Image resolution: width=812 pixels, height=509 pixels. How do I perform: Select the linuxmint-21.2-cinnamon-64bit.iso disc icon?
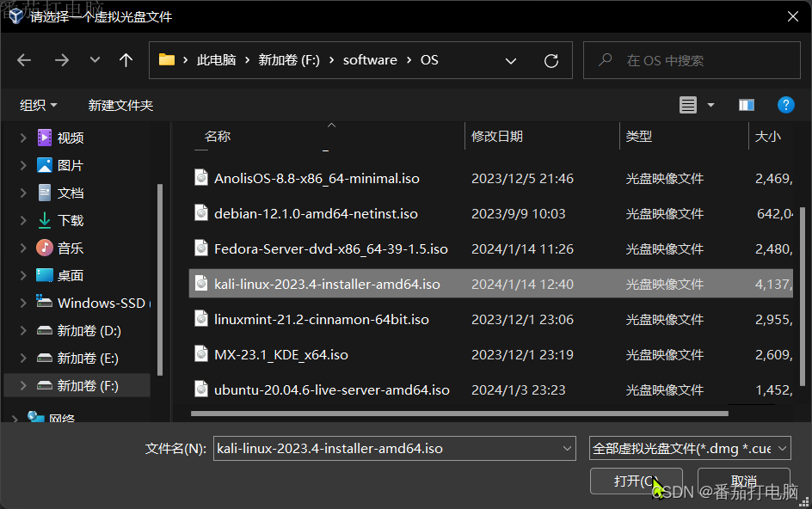point(201,318)
